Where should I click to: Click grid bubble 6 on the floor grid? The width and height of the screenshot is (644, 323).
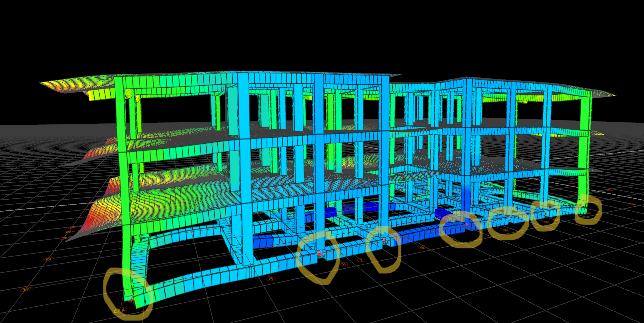point(421,247)
